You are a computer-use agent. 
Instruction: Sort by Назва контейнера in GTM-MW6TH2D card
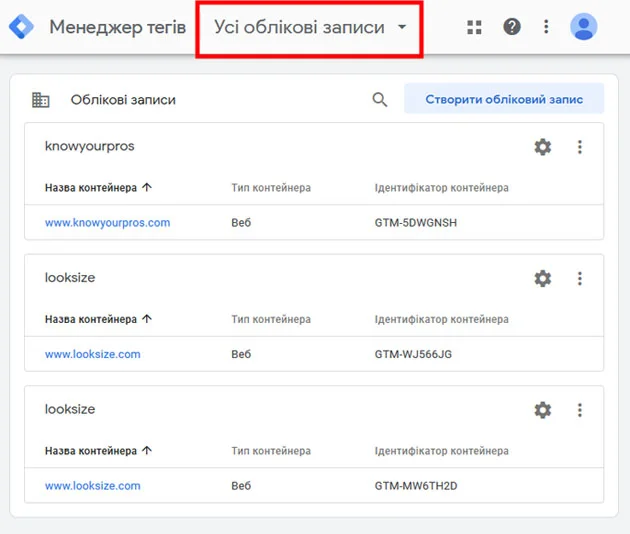click(x=98, y=450)
